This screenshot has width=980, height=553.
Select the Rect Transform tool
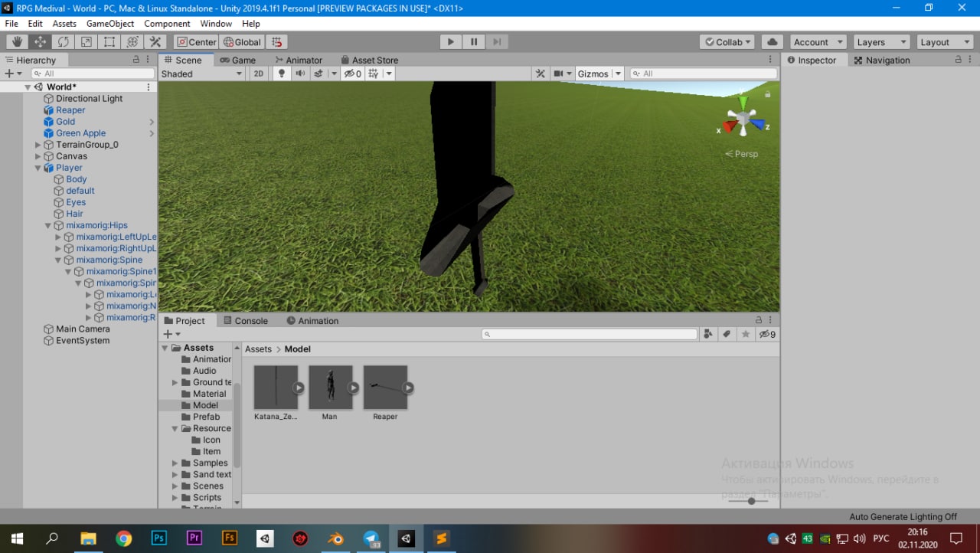tap(109, 42)
